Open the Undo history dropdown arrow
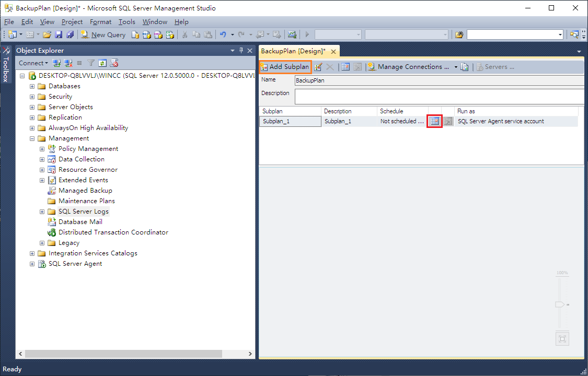 click(233, 35)
